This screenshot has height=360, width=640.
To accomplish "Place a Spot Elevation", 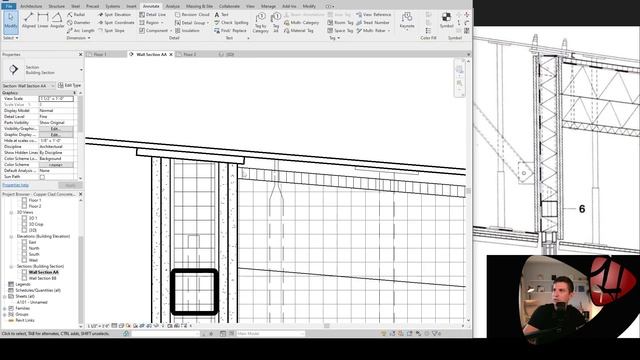I will tap(115, 15).
